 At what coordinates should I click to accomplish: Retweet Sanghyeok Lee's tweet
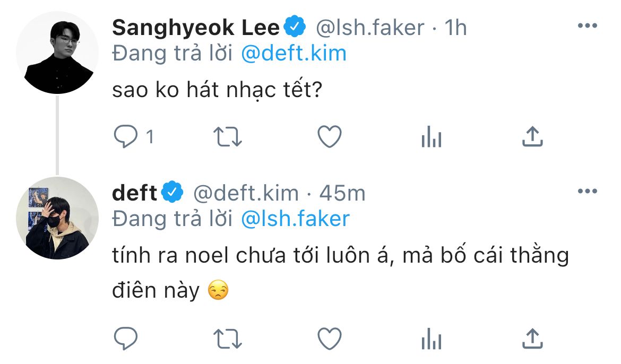tap(227, 137)
